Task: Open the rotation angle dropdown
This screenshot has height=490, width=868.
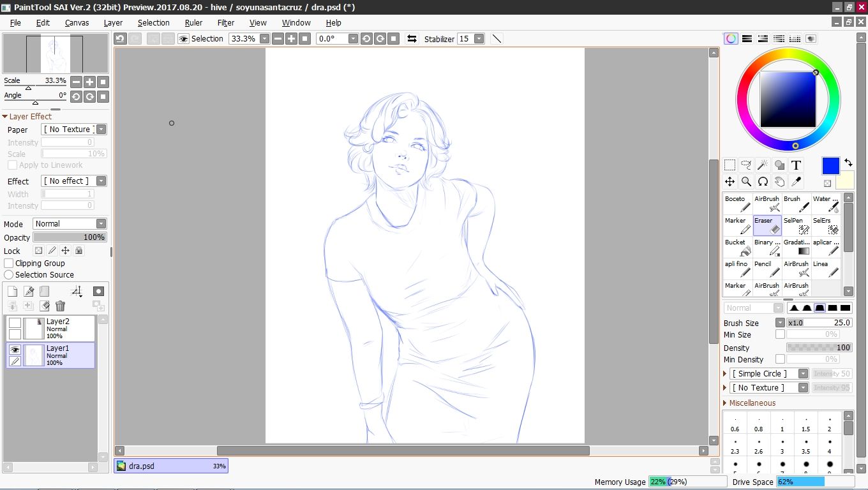Action: pyautogui.click(x=353, y=39)
